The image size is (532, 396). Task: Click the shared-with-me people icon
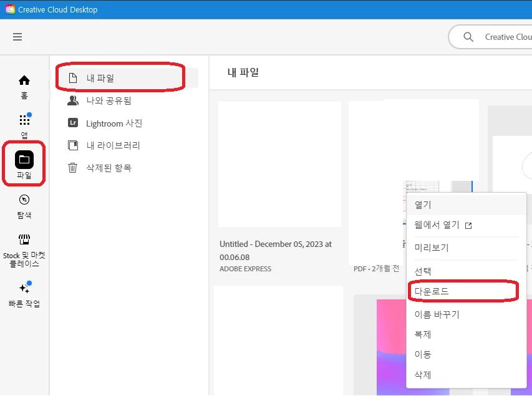coord(72,100)
